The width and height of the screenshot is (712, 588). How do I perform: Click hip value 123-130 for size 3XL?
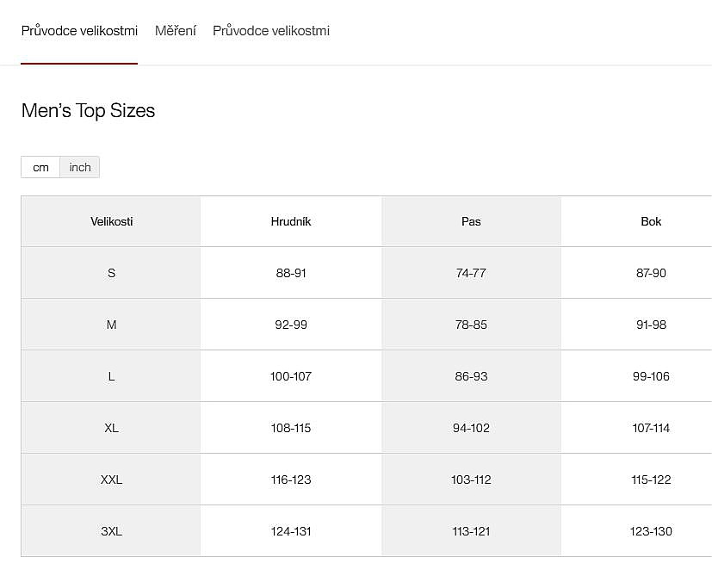651,531
